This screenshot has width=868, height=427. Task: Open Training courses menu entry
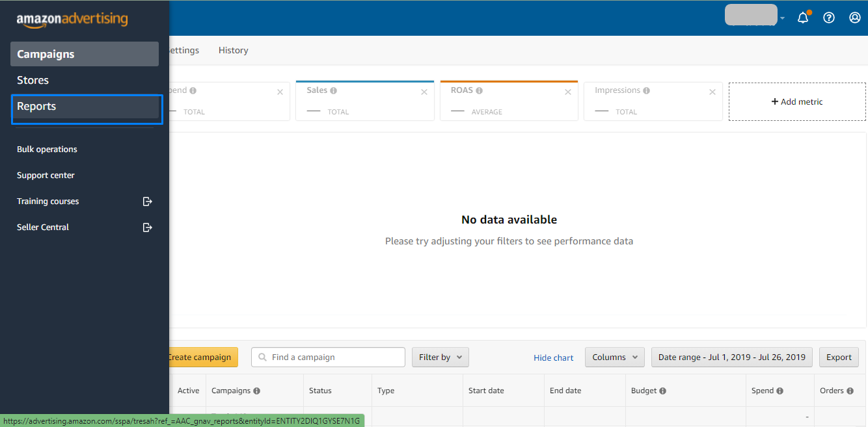(x=48, y=201)
